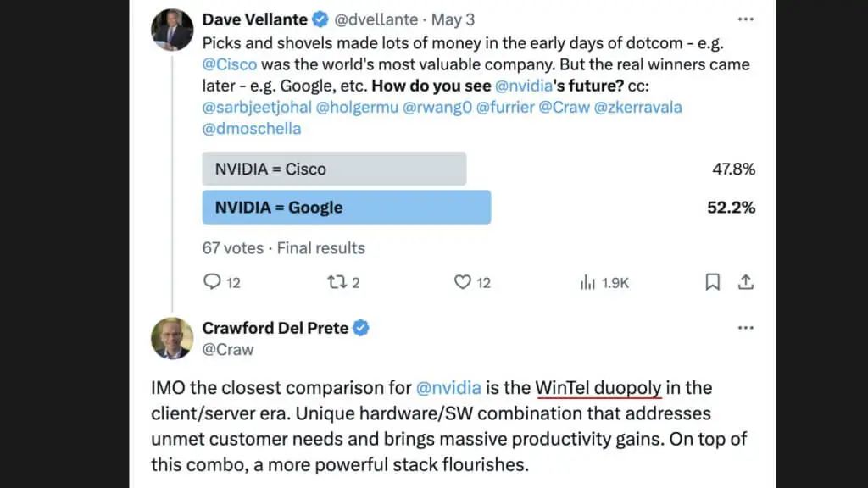Image resolution: width=868 pixels, height=488 pixels.
Task: Click Dave Vellante's verified badge
Action: click(320, 19)
